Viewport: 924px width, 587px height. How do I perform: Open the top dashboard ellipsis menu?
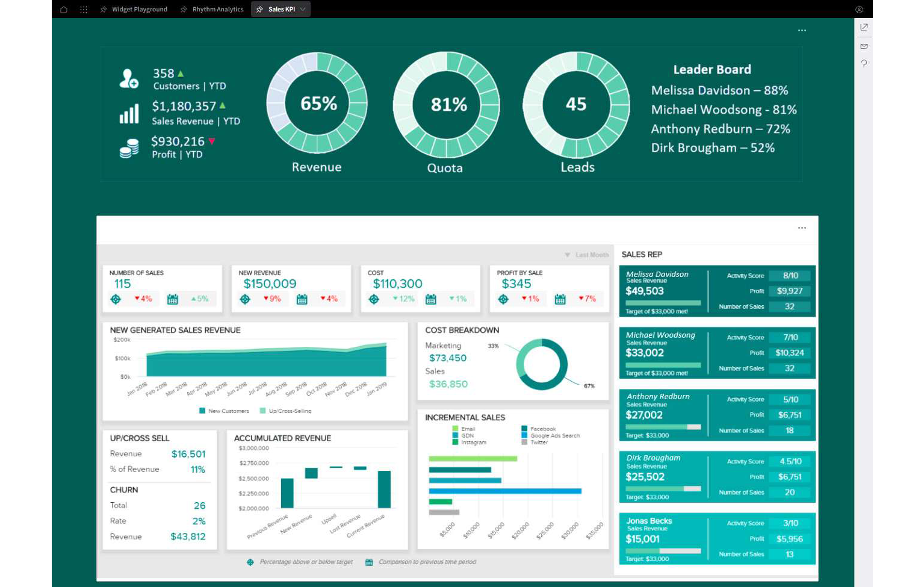802,30
